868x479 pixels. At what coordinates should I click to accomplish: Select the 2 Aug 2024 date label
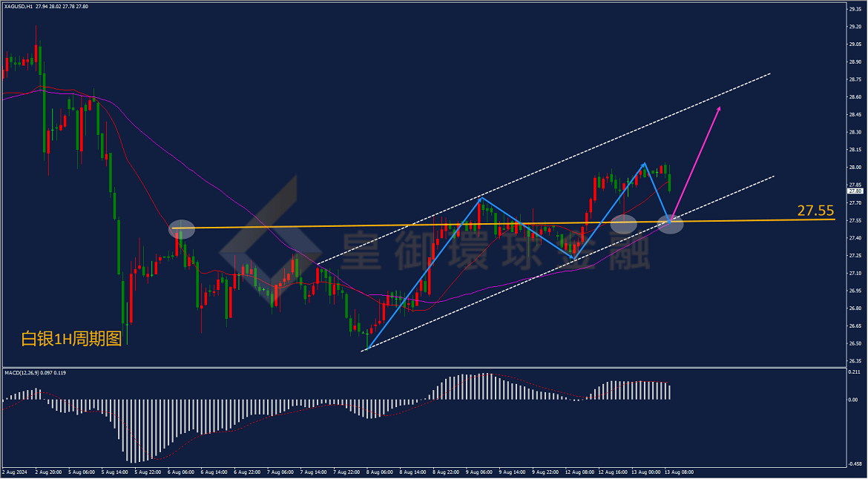tap(13, 473)
